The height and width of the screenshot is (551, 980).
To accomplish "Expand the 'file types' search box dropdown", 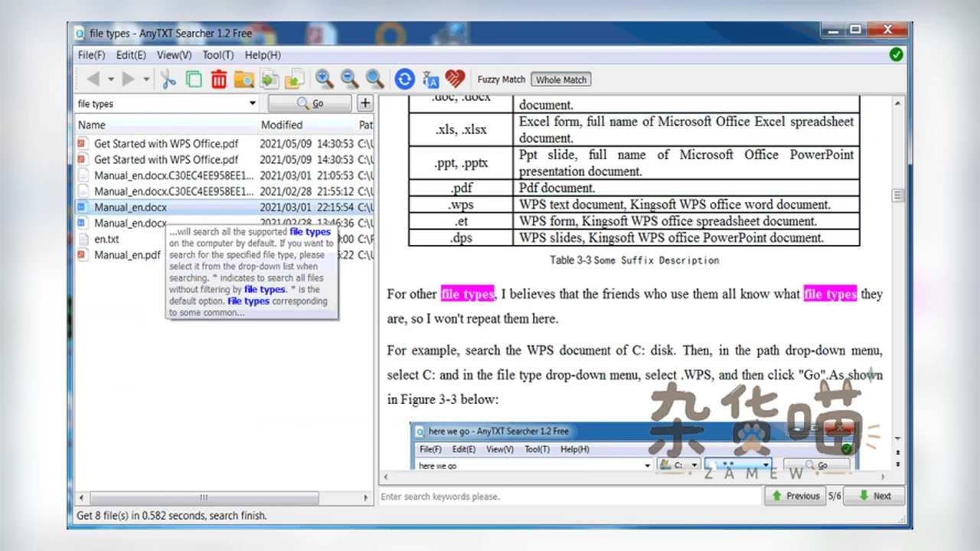I will click(253, 103).
